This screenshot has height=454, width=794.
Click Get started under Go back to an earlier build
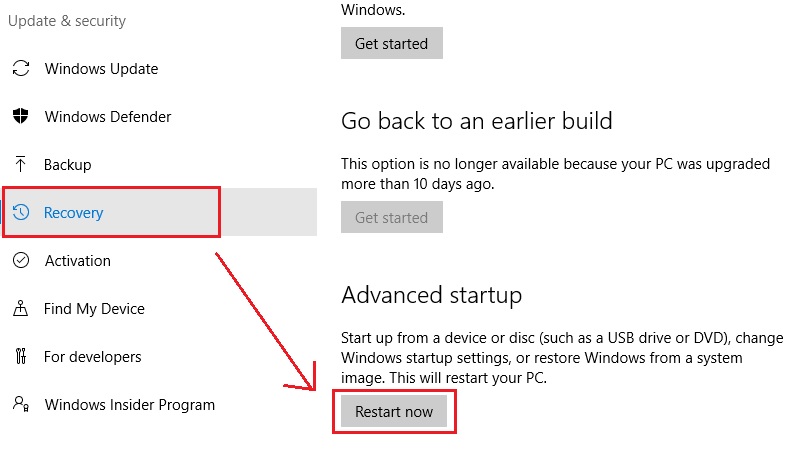(391, 218)
